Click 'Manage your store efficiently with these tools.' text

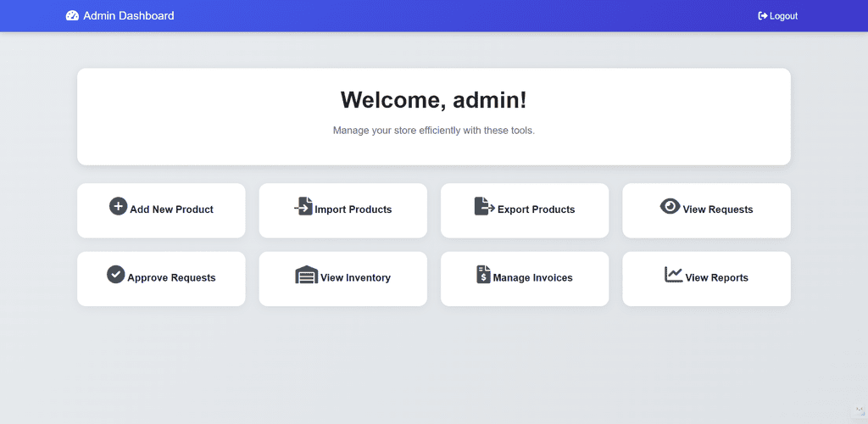tap(433, 131)
